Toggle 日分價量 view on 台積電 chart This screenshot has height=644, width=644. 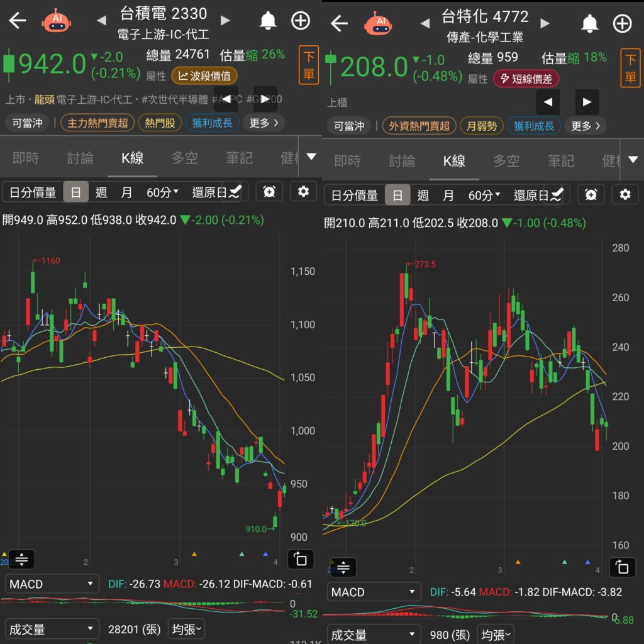(33, 192)
